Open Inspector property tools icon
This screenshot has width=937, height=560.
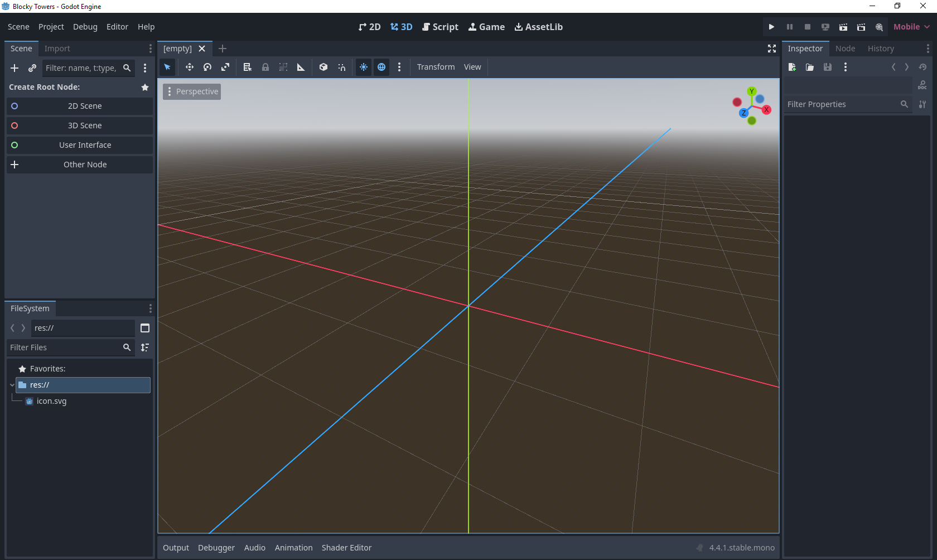pyautogui.click(x=922, y=104)
